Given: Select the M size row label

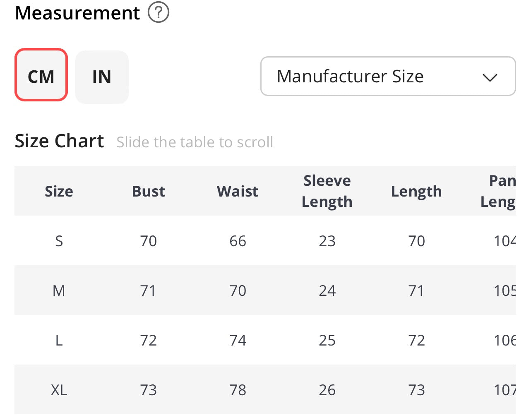Looking at the screenshot, I should point(59,290).
